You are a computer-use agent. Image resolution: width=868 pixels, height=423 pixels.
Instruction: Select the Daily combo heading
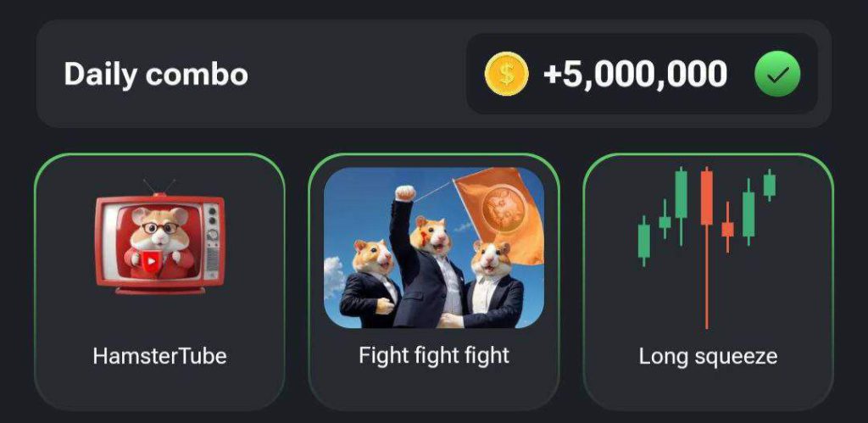(156, 74)
